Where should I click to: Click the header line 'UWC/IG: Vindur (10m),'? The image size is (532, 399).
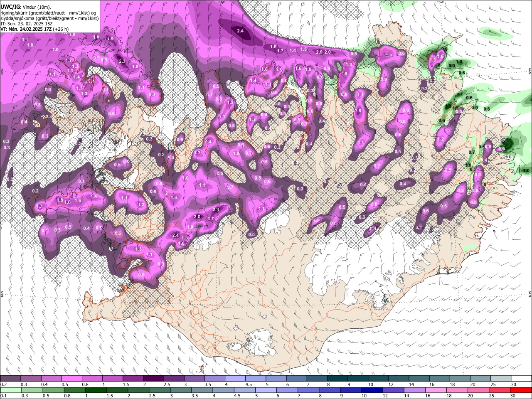[x=26, y=6]
